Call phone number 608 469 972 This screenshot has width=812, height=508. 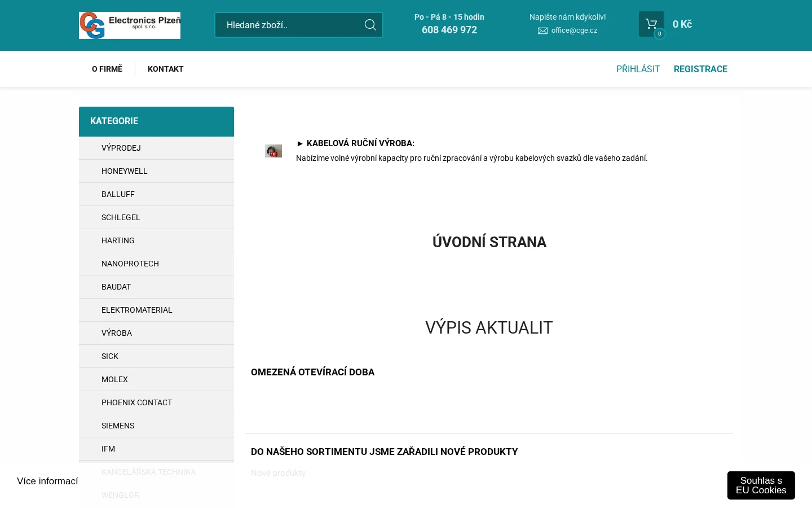[449, 30]
